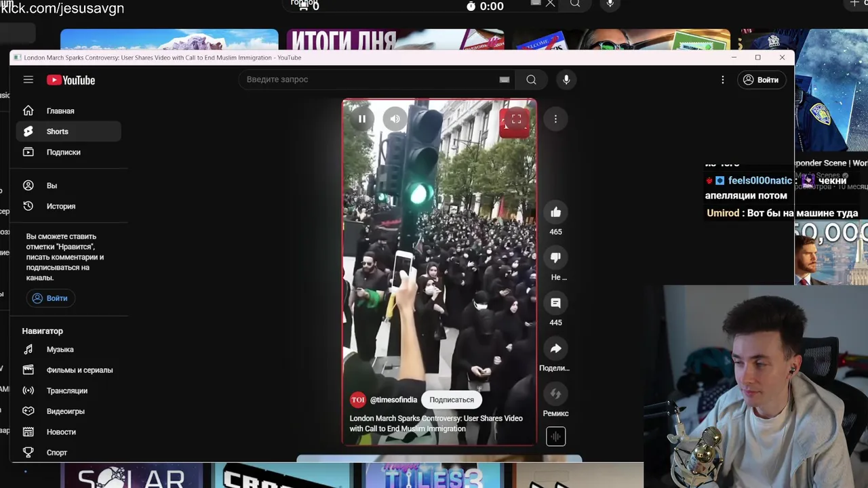
Task: Pause the Shorts video
Action: tap(361, 119)
